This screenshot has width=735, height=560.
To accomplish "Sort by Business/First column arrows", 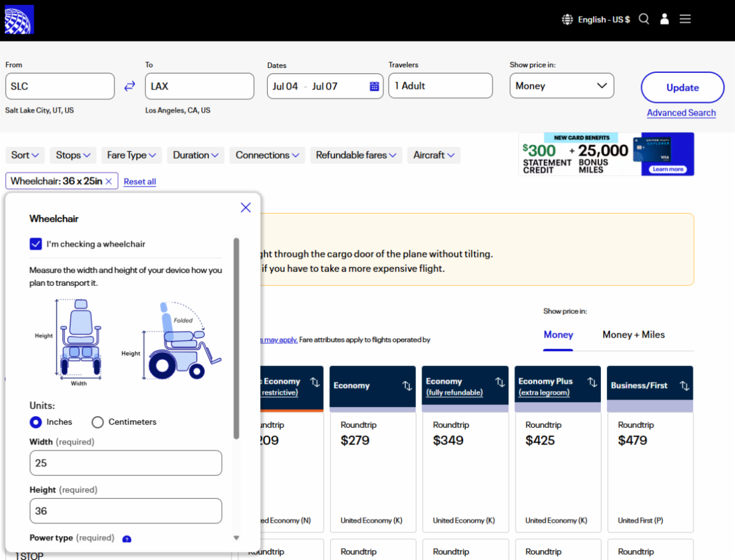I will (685, 386).
